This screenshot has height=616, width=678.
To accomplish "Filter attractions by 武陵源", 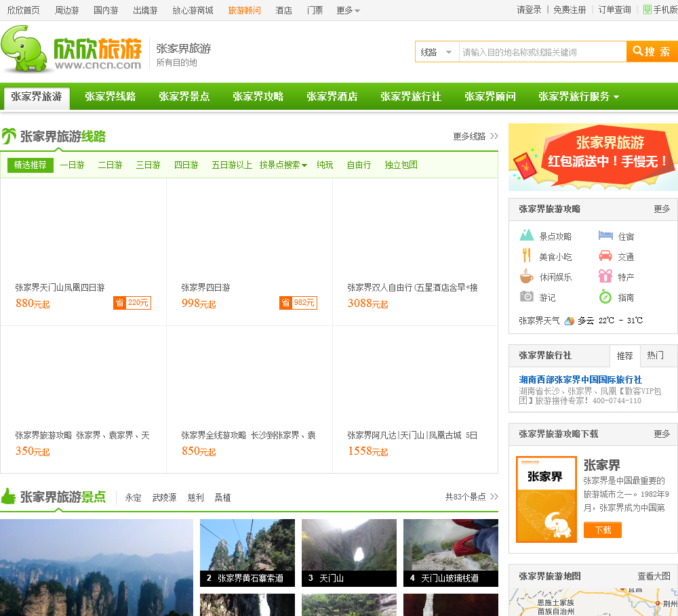I will click(x=164, y=497).
